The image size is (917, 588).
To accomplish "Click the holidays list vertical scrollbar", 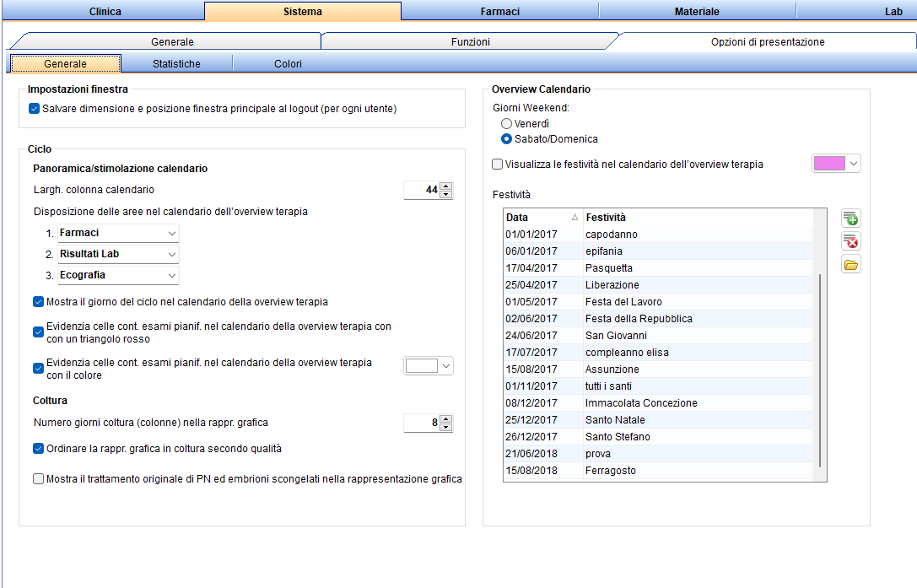I will [x=820, y=370].
